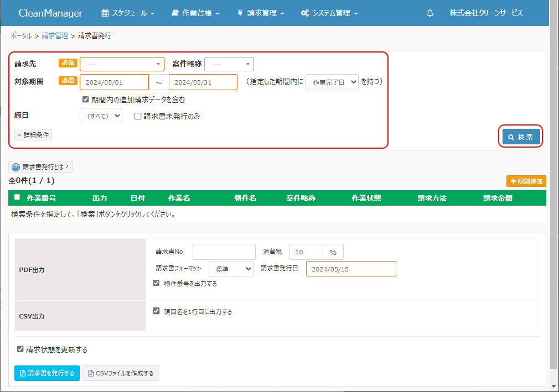Click CSVファイルを作成する button
Viewport: 559px width, 392px height.
[121, 373]
